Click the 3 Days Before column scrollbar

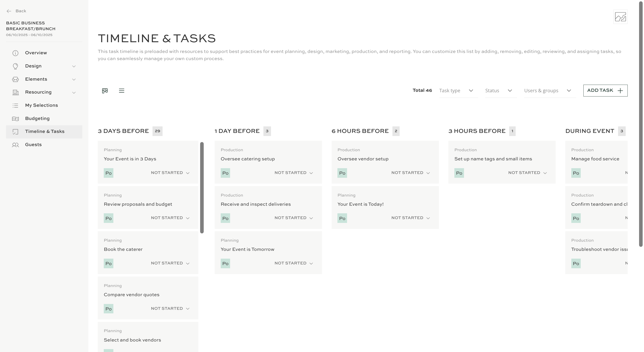tap(202, 188)
